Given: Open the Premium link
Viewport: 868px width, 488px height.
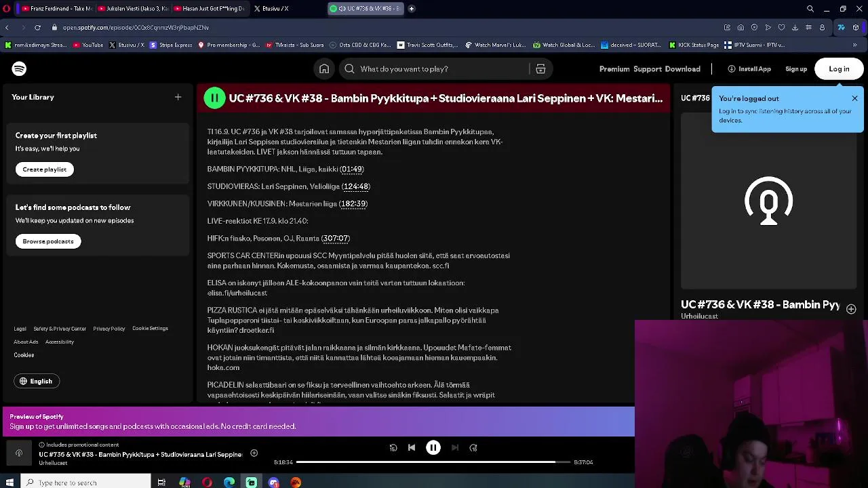Looking at the screenshot, I should [x=614, y=68].
